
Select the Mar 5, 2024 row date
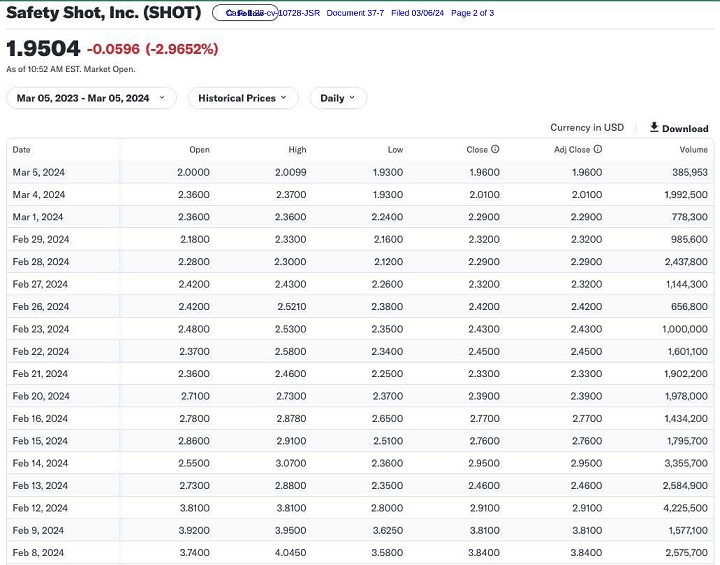pyautogui.click(x=38, y=172)
